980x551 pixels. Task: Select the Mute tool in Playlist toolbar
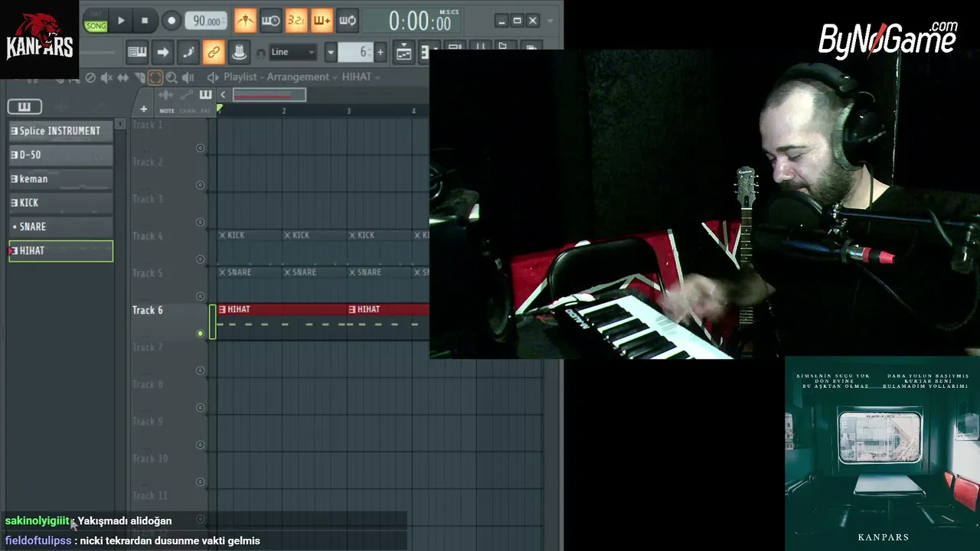[106, 77]
